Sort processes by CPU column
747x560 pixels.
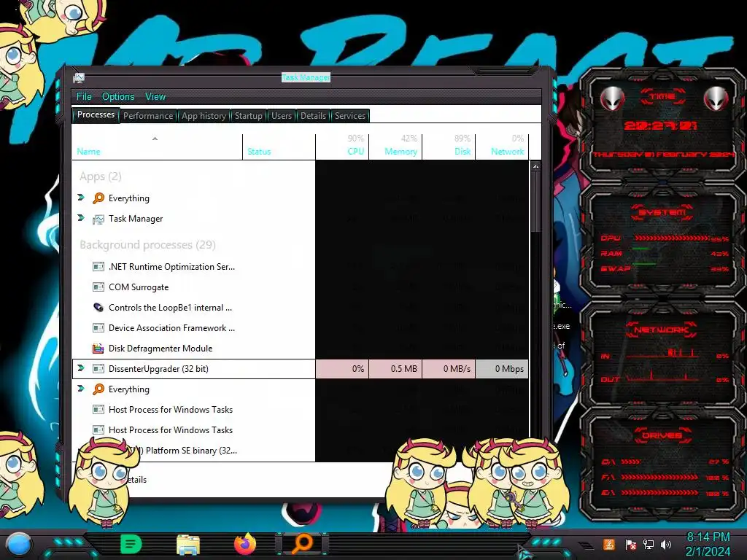pyautogui.click(x=343, y=147)
